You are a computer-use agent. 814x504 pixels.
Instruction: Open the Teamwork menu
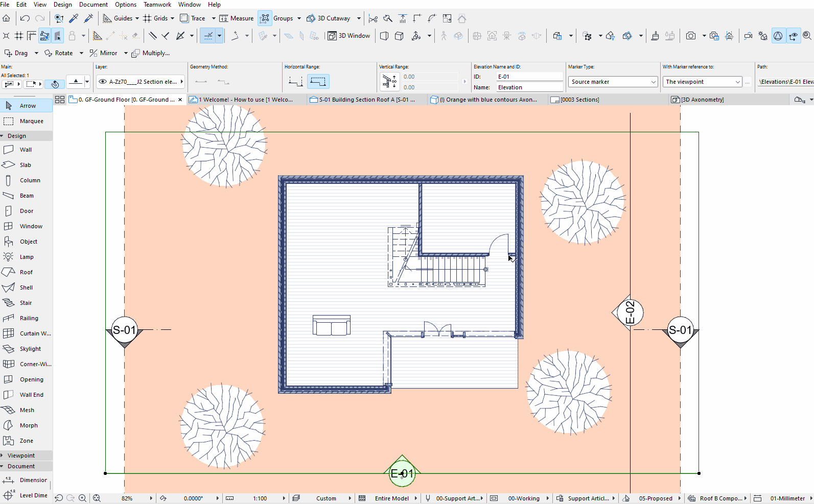coord(157,5)
